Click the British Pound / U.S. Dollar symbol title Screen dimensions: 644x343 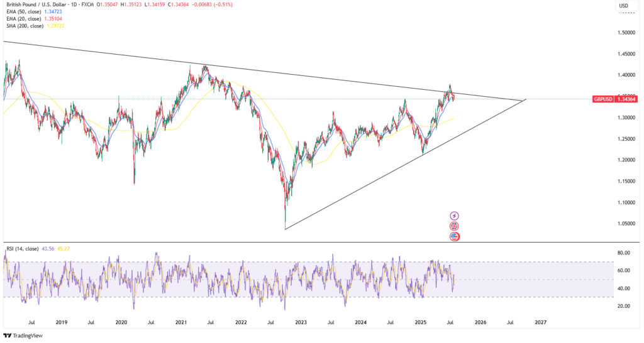click(38, 4)
